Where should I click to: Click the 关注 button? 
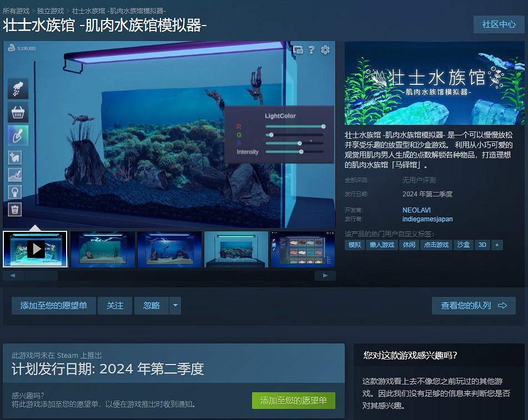point(115,305)
